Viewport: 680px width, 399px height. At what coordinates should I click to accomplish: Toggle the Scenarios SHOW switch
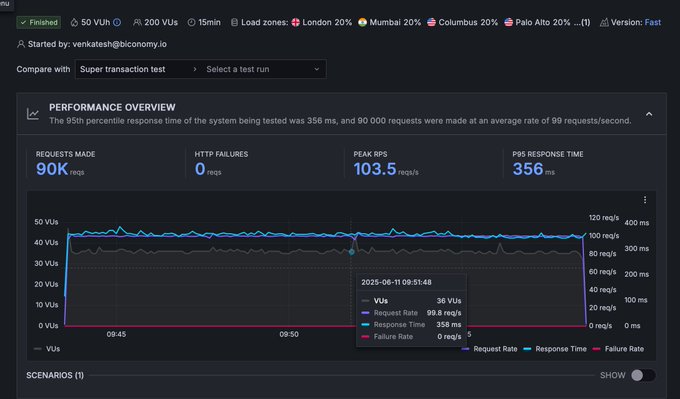tap(643, 375)
